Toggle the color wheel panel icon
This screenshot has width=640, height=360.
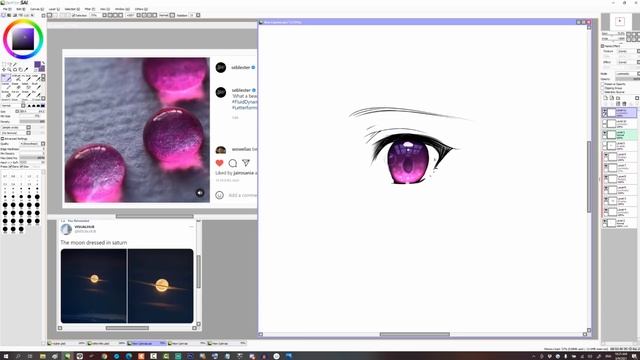point(3,15)
